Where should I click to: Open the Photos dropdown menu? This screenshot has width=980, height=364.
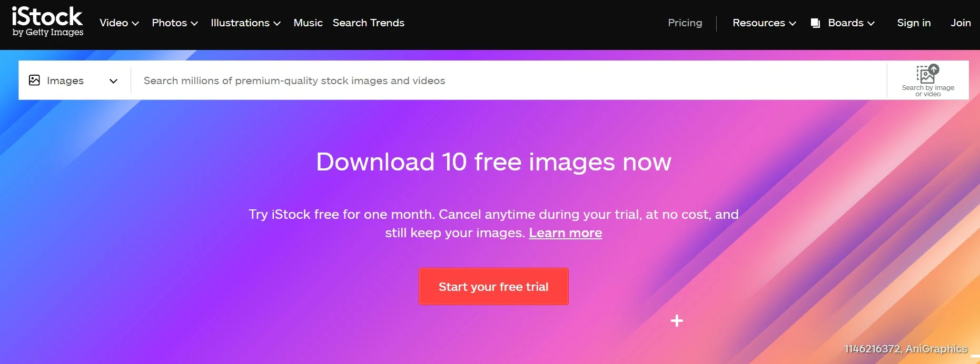pos(174,23)
